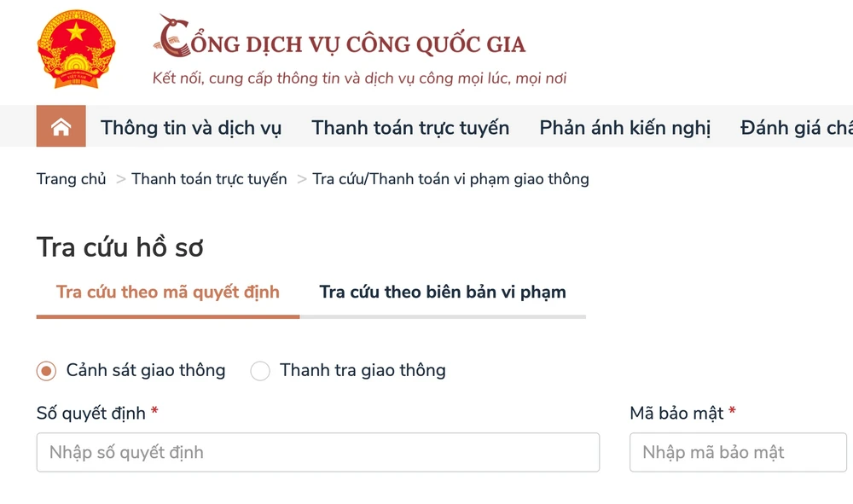Switch to the Tra cứu theo mã quyết định tab
Image resolution: width=853 pixels, height=504 pixels.
click(x=167, y=292)
